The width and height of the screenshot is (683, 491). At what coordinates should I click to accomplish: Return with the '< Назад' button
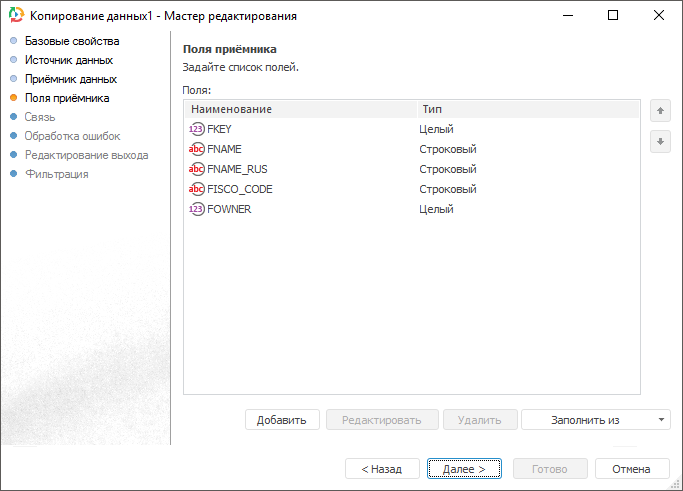click(x=382, y=469)
